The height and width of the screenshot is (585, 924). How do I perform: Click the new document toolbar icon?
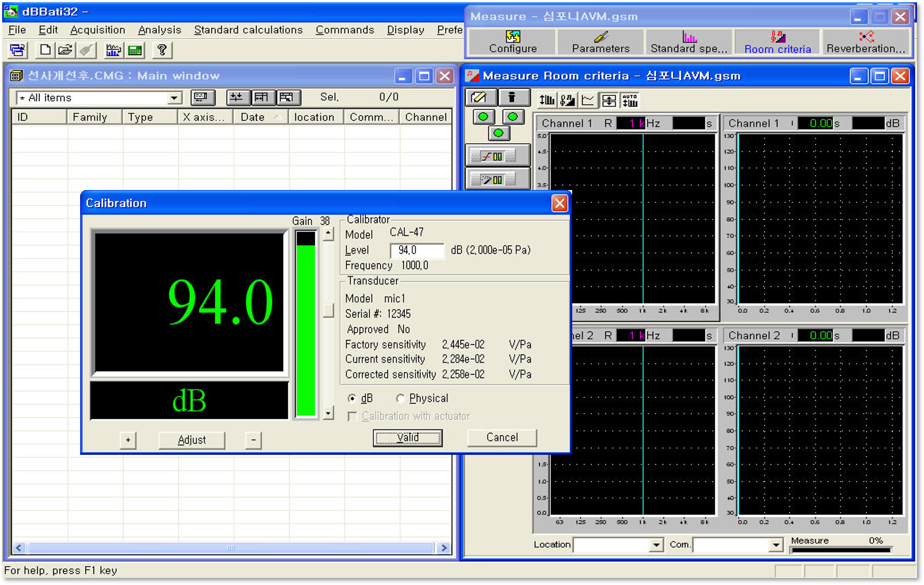[45, 50]
